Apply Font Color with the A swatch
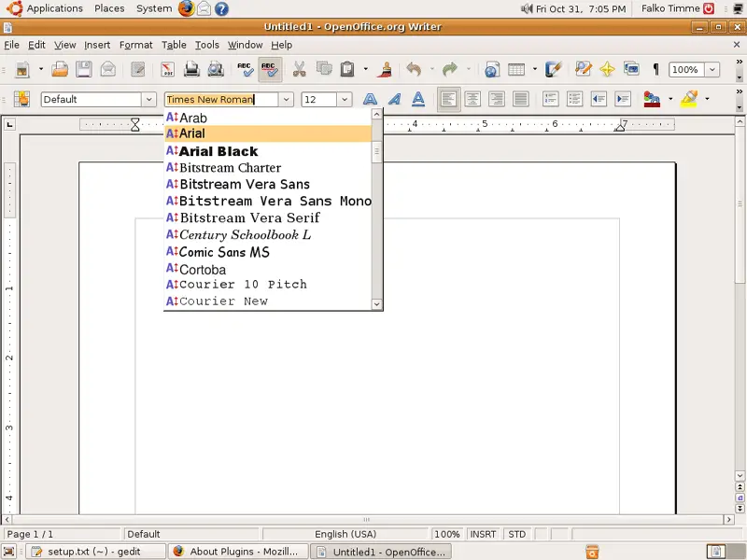747x560 pixels. 652,99
